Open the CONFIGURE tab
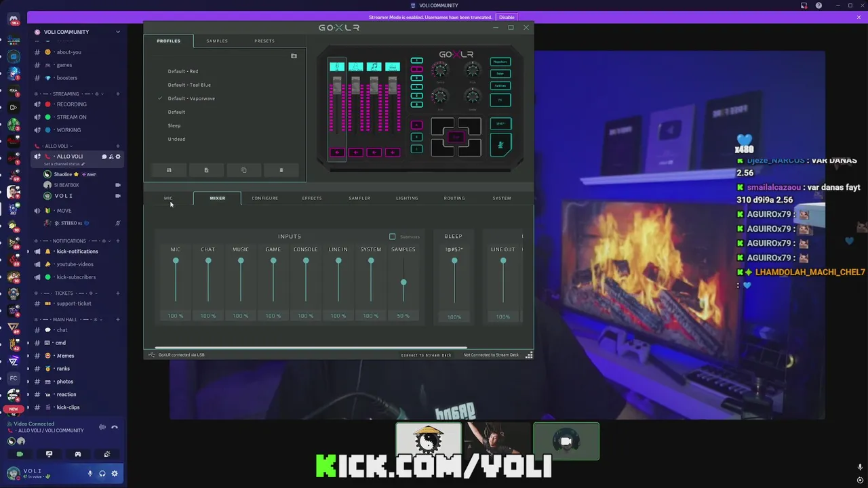The height and width of the screenshot is (488, 868). coord(264,198)
